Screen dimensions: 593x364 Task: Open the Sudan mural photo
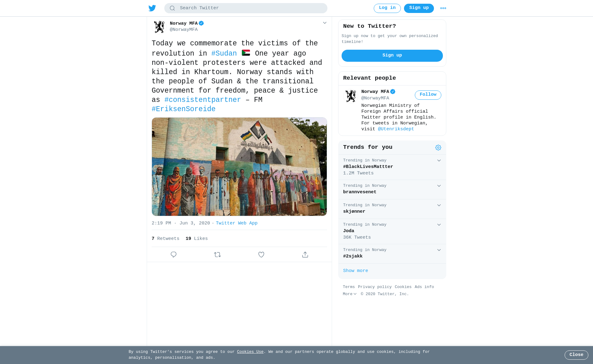tap(239, 166)
